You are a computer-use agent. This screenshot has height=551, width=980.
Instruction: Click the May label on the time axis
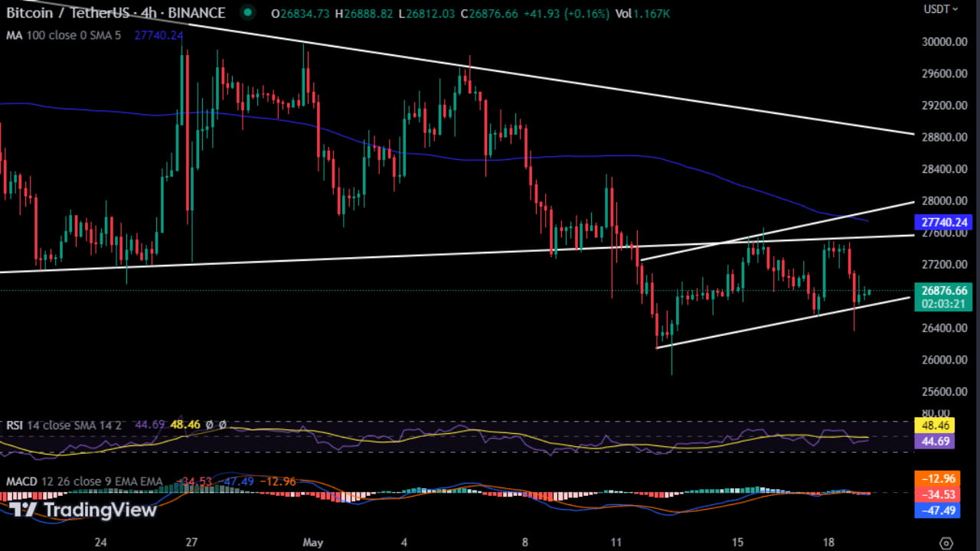pyautogui.click(x=312, y=542)
